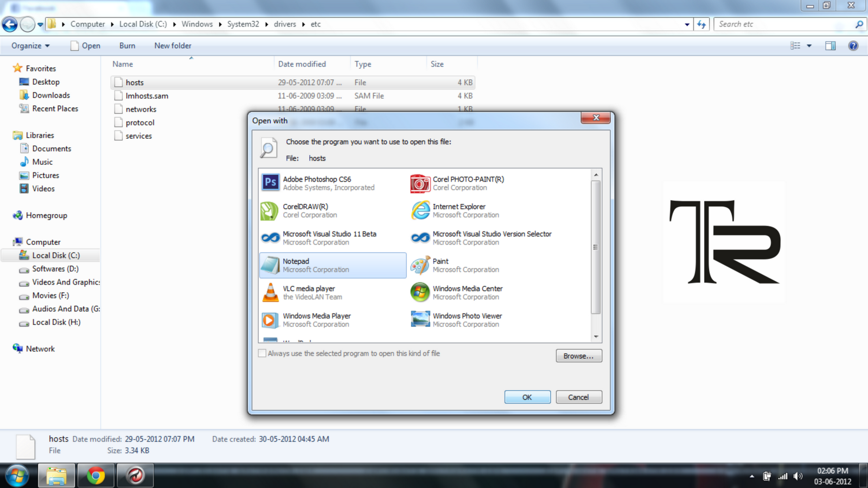This screenshot has width=868, height=488.
Task: Select Softwares (D:) drive in sidebar
Action: 55,269
